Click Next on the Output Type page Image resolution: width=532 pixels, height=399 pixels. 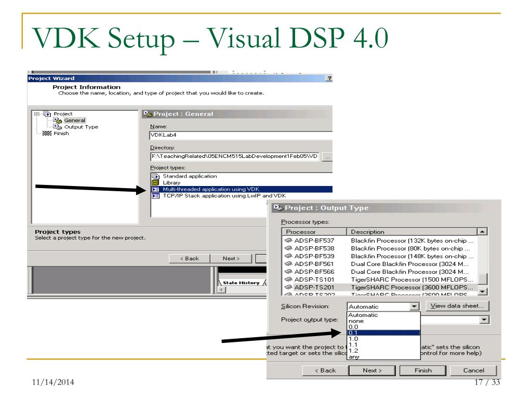[372, 370]
